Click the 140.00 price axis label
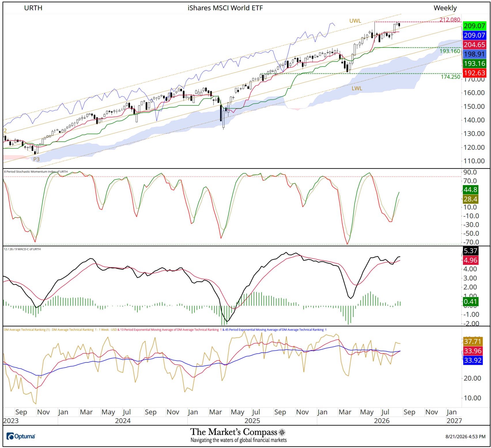Screen dimensions: 491x448 pos(474,120)
